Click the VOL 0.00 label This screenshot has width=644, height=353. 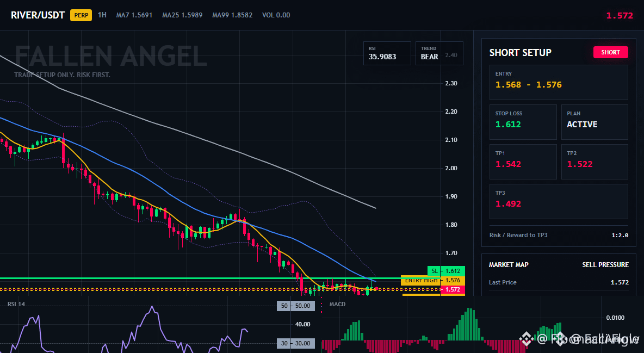click(276, 15)
